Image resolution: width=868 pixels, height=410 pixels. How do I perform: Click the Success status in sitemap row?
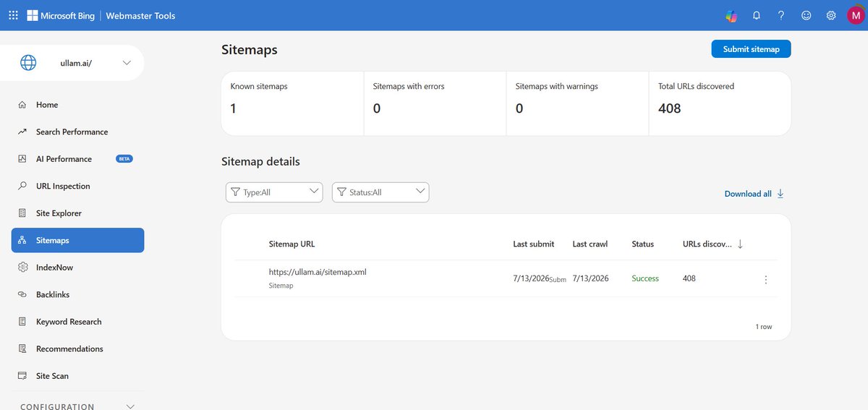645,278
